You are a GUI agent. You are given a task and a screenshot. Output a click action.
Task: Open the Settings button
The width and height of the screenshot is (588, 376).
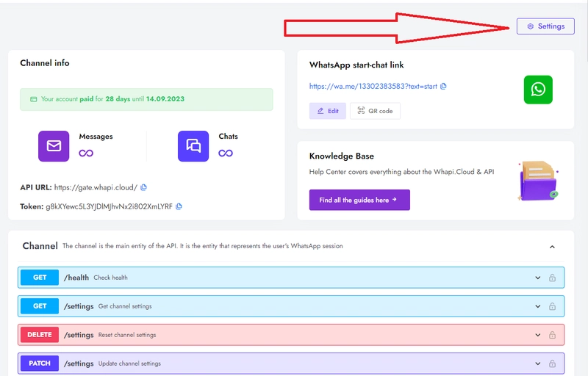[545, 26]
